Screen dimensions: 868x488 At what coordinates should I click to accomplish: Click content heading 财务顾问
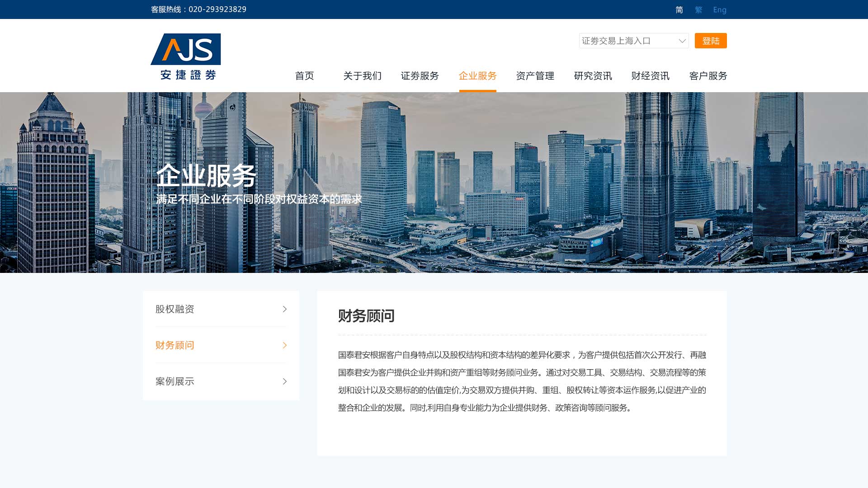(366, 316)
